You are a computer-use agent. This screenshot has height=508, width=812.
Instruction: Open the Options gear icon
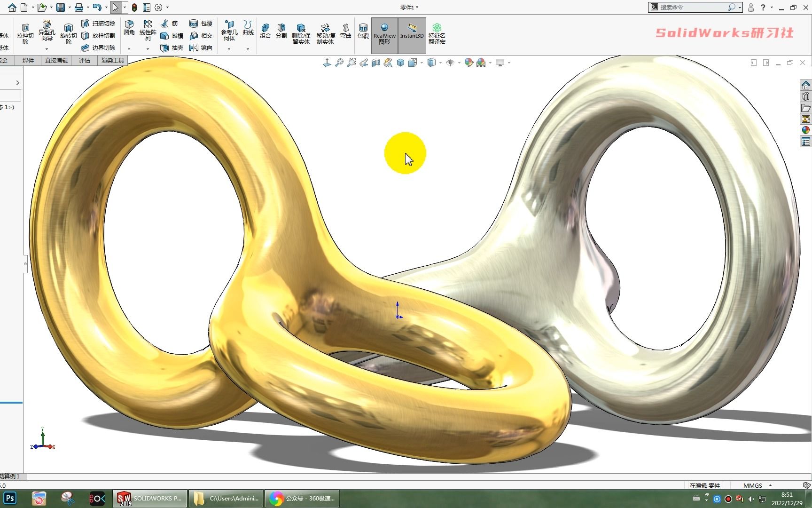(158, 7)
